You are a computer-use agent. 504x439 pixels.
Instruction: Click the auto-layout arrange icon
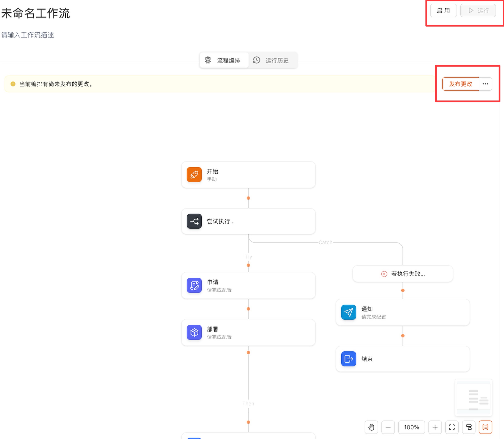(469, 427)
